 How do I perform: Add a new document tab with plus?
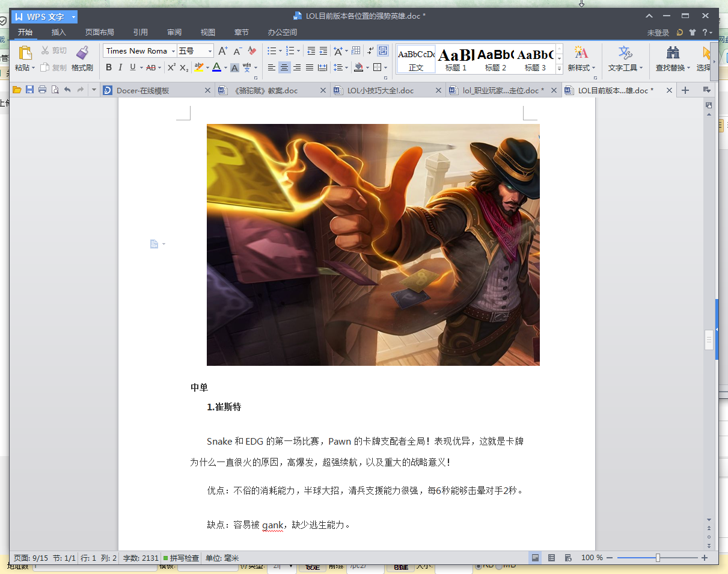685,91
